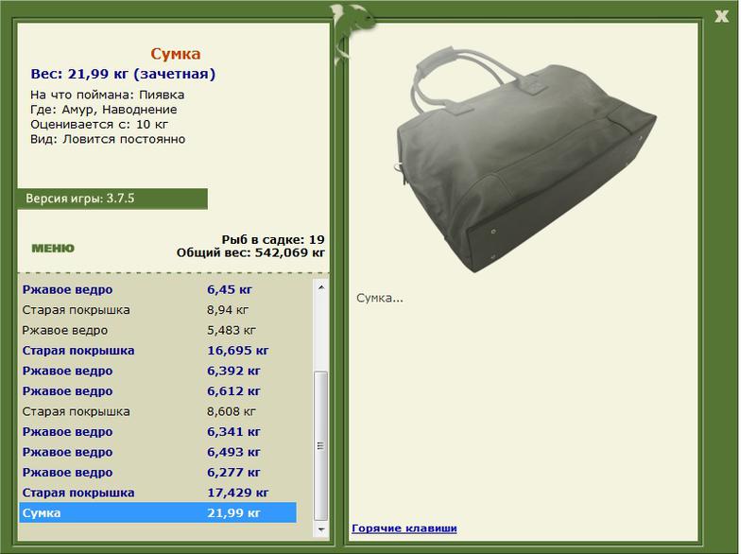Screen dimensions: 756x554
Task: Select the highlighted Сумка 21,99 кг entry
Action: (x=158, y=512)
